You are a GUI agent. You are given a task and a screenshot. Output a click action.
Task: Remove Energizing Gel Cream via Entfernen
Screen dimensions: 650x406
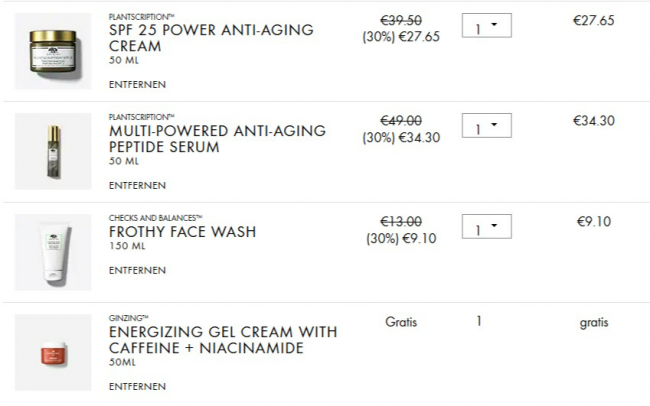tap(137, 386)
